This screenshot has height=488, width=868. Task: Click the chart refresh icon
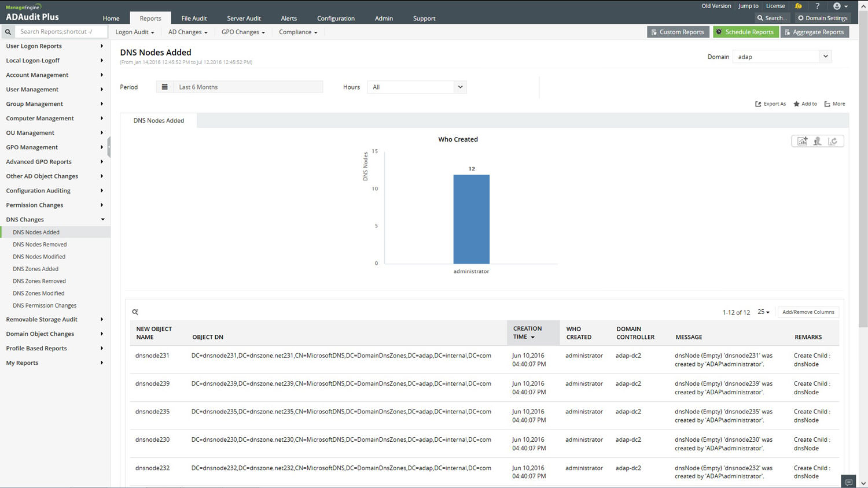coord(833,141)
